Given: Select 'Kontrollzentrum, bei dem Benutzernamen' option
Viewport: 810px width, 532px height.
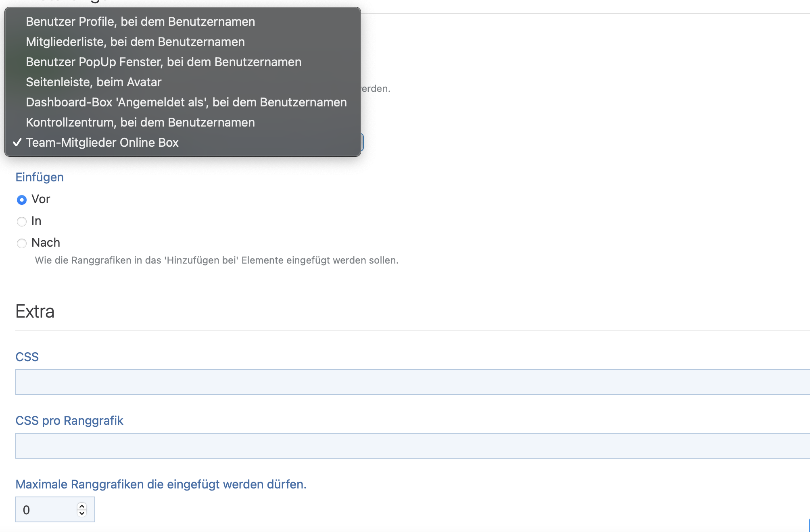Looking at the screenshot, I should (140, 123).
